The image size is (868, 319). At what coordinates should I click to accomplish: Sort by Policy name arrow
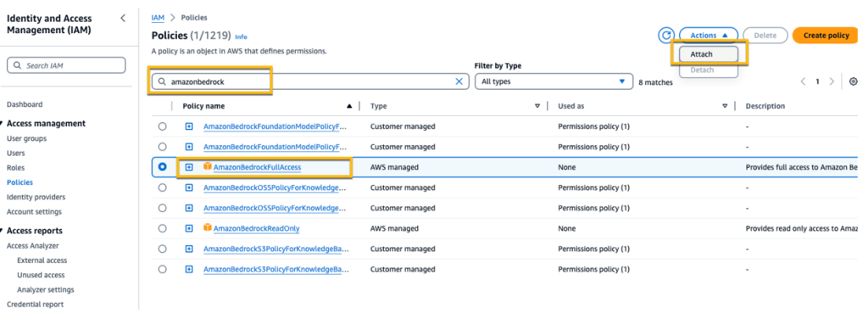tap(348, 106)
